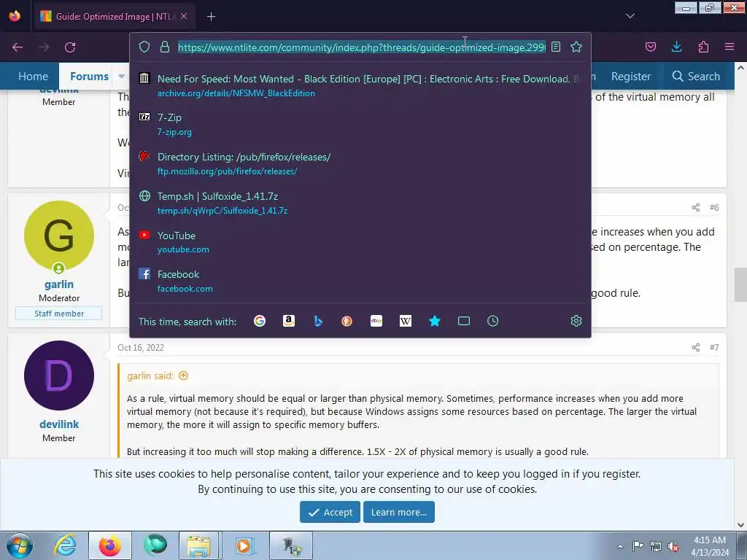
Task: Select the Facebook suggestion
Action: click(x=360, y=281)
